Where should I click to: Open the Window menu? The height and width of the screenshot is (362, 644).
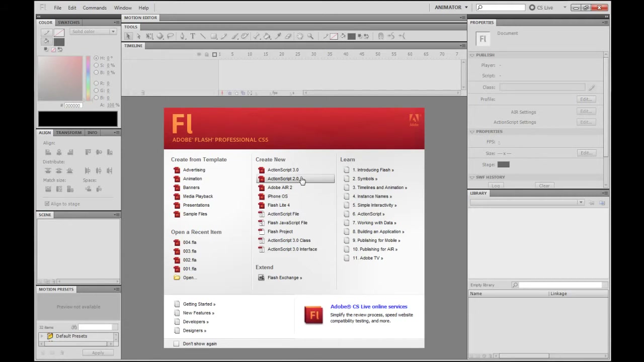click(x=123, y=8)
